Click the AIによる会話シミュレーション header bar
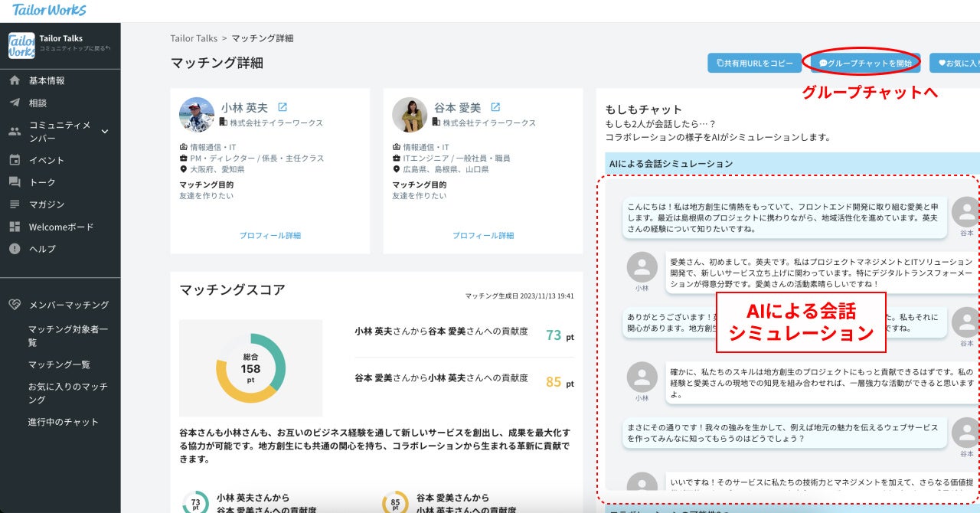980x513 pixels. click(792, 164)
